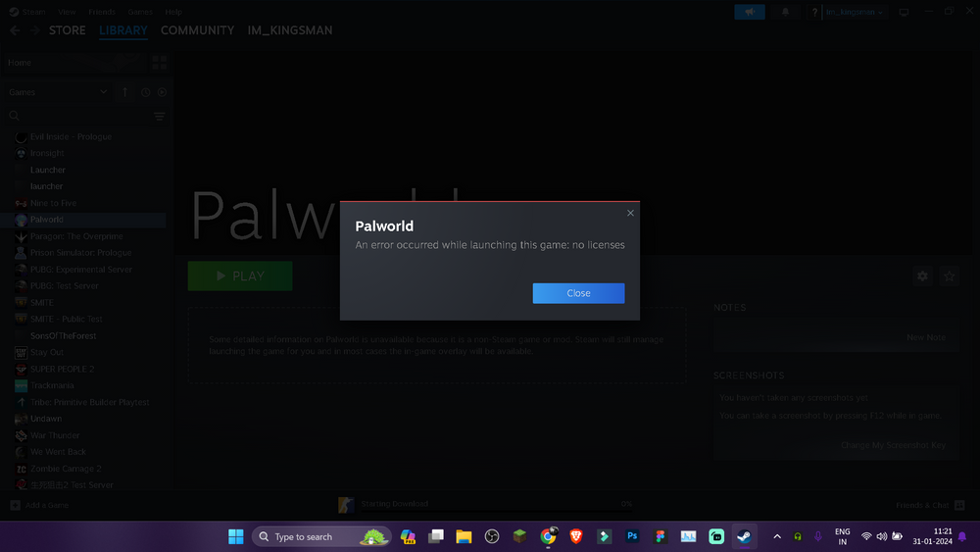Click the Steam icon in taskbar

point(744,536)
